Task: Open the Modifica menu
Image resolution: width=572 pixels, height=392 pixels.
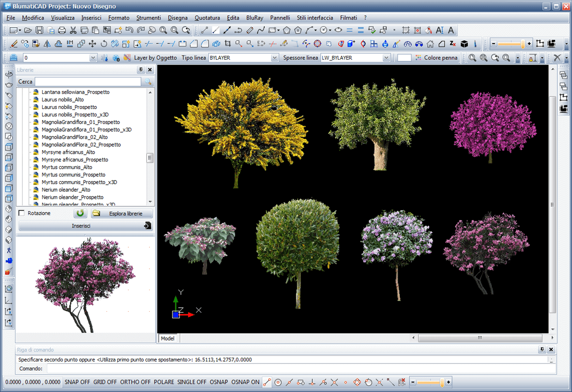Action: [x=33, y=18]
